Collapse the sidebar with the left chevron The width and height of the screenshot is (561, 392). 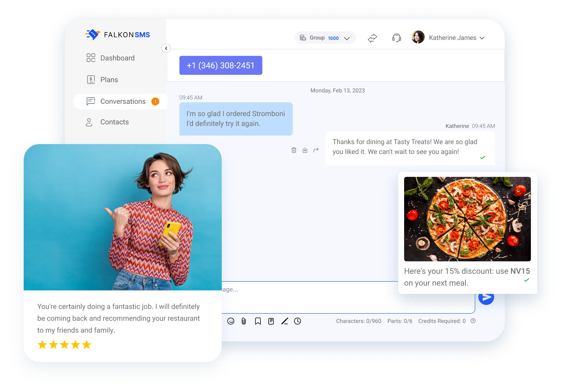(166, 48)
